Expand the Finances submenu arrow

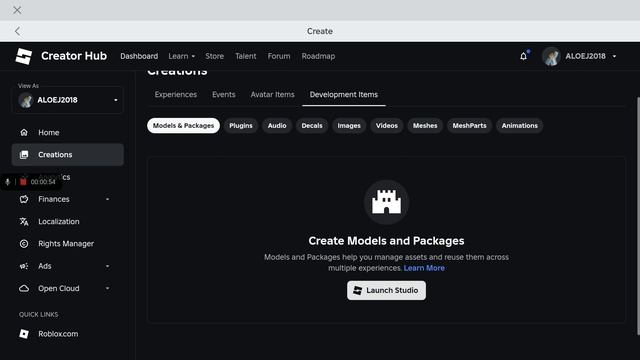(x=107, y=199)
